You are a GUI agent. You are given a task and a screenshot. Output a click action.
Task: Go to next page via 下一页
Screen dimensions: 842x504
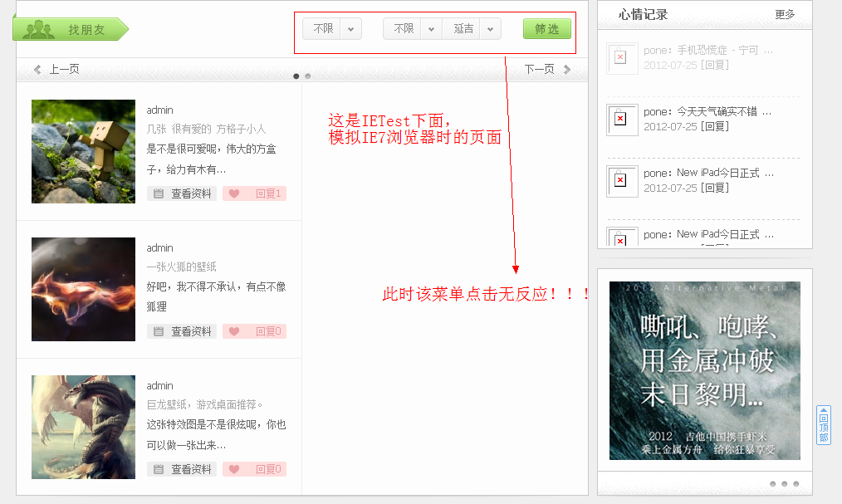point(539,69)
